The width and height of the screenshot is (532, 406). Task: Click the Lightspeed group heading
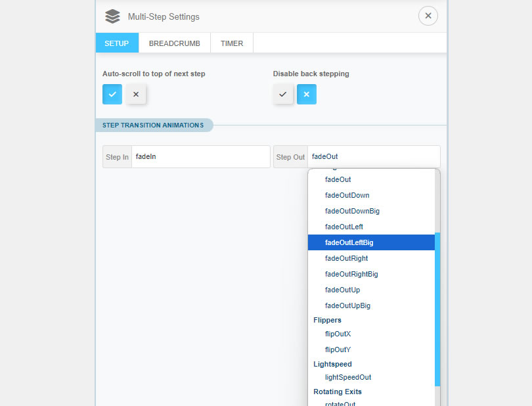point(332,364)
